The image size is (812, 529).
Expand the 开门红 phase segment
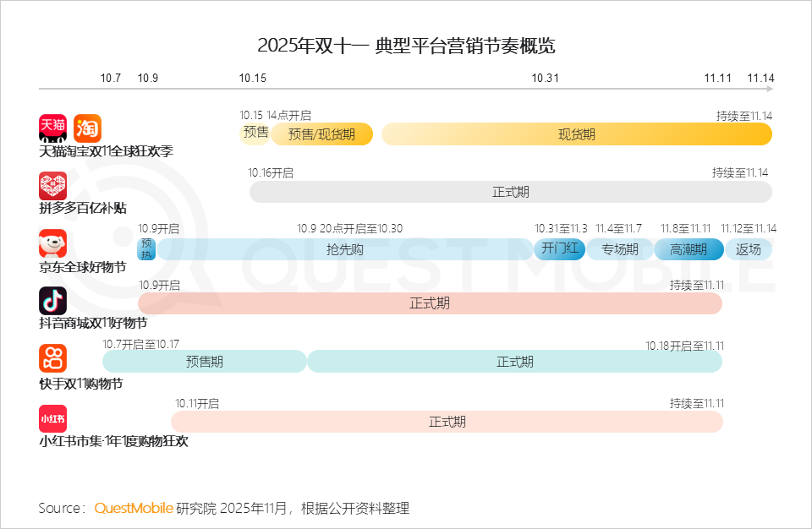tap(559, 248)
